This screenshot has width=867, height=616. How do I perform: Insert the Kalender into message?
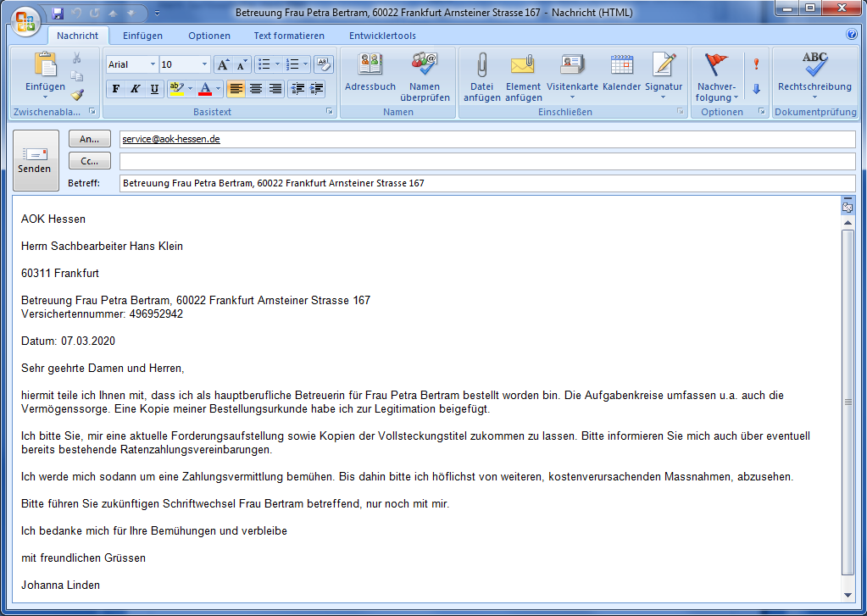tap(621, 73)
